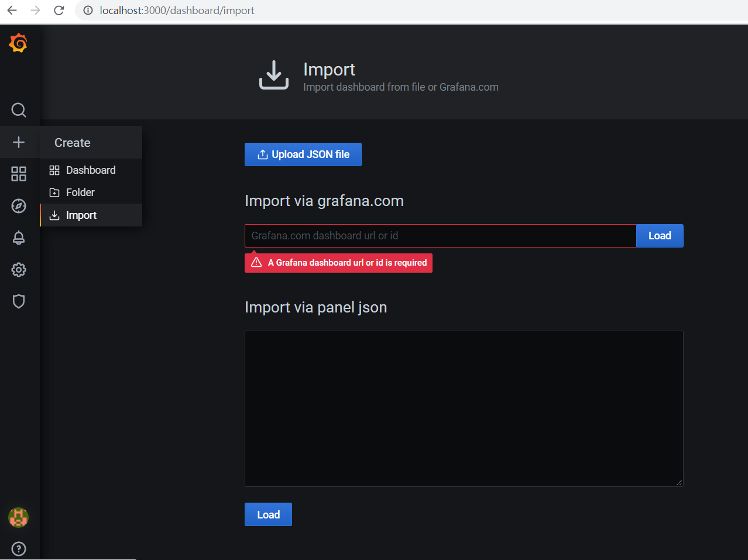Open the search dashboards icon
The image size is (748, 560).
click(19, 110)
